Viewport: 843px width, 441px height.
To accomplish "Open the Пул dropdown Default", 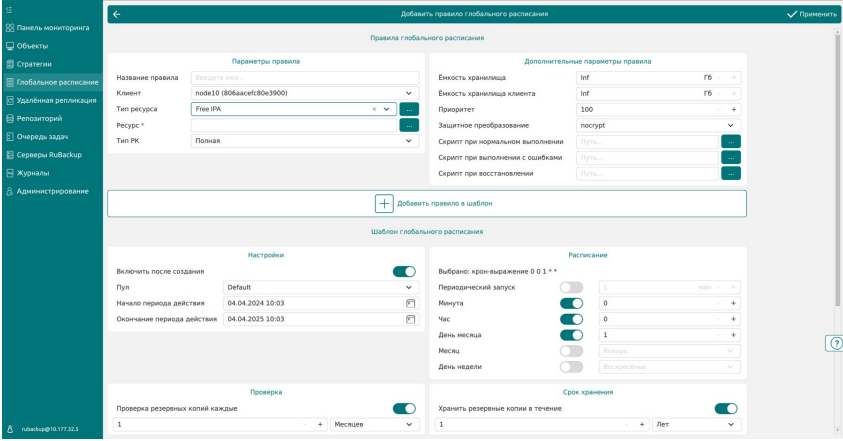I will [x=321, y=288].
